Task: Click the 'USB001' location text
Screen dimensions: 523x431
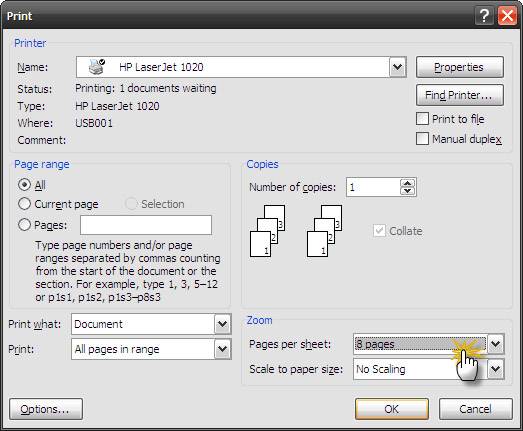Action: click(x=94, y=123)
